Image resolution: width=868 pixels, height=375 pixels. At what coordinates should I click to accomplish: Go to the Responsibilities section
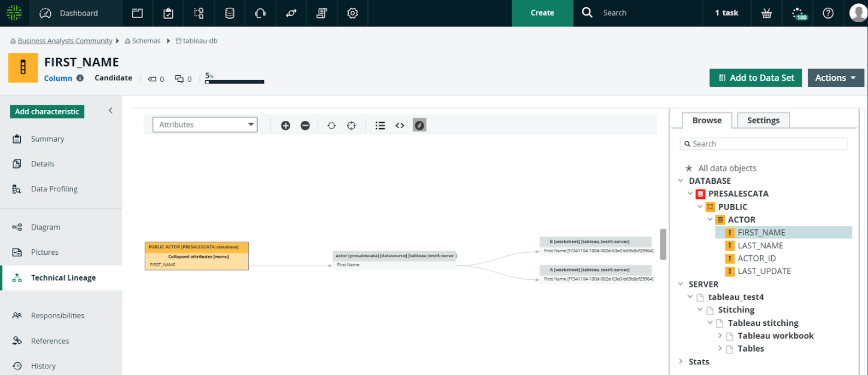tap(57, 315)
